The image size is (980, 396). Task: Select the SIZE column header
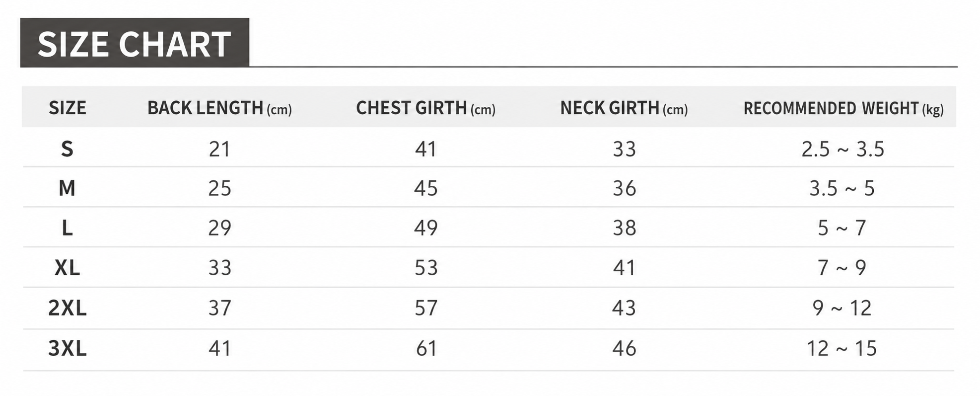68,108
